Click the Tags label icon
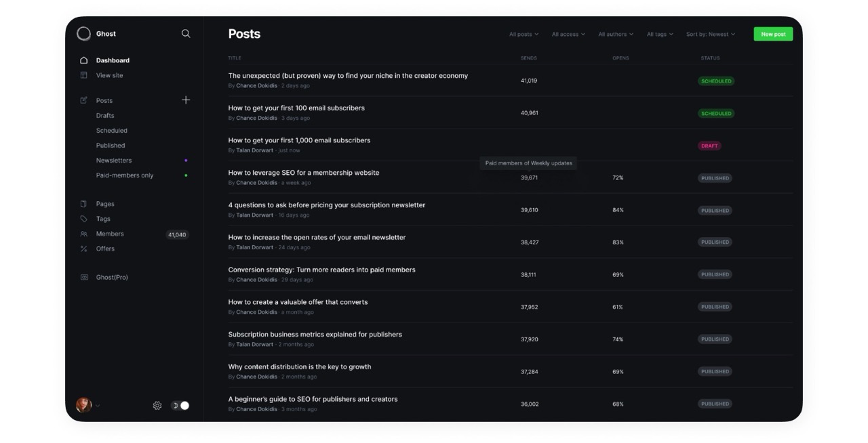The image size is (868, 443). 84,219
